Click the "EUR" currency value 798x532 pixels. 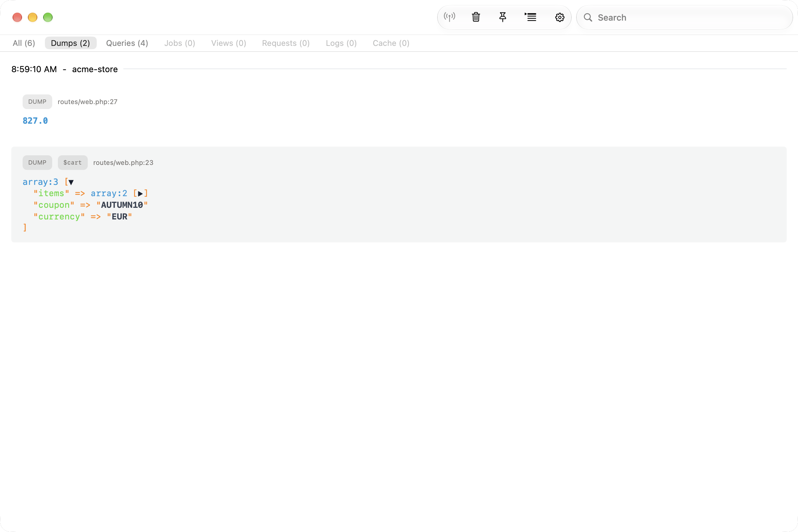pyautogui.click(x=119, y=216)
